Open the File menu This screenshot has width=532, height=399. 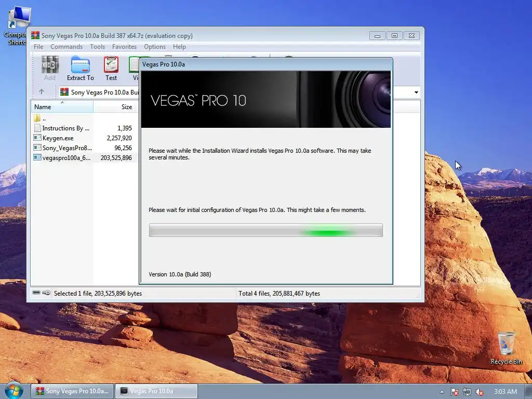point(38,47)
